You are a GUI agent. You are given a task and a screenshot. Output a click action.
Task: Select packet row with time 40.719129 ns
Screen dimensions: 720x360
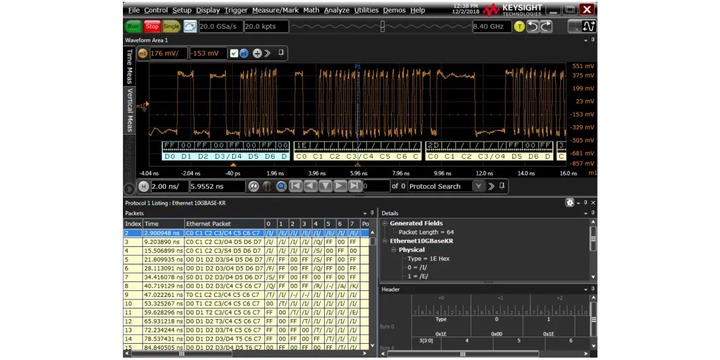pos(246,286)
